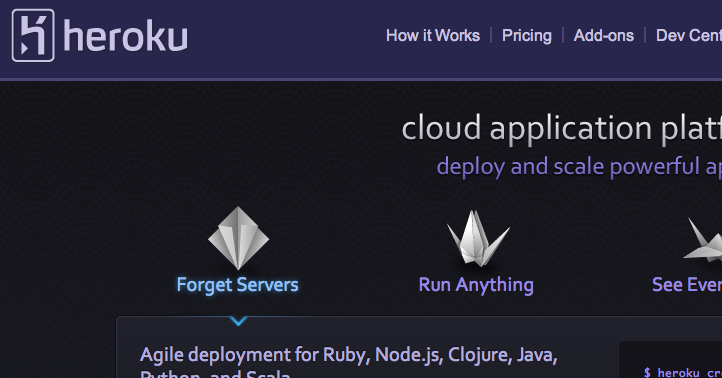This screenshot has width=722, height=378.
Task: Click the See Everything origami bird icon
Action: click(703, 240)
